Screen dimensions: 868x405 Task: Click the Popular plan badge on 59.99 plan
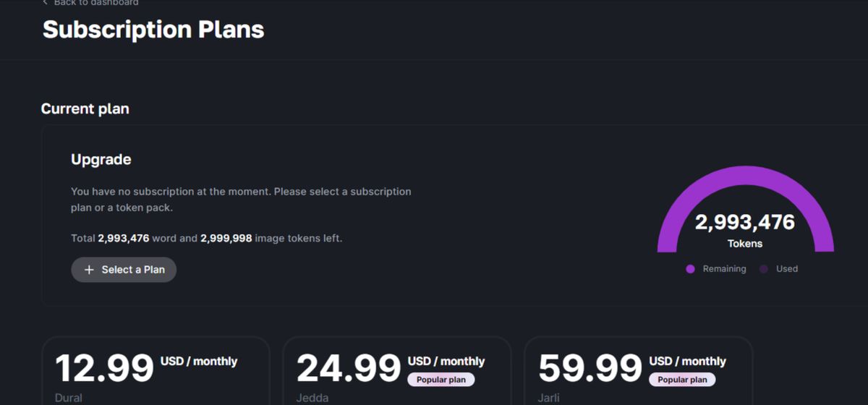pyautogui.click(x=682, y=380)
